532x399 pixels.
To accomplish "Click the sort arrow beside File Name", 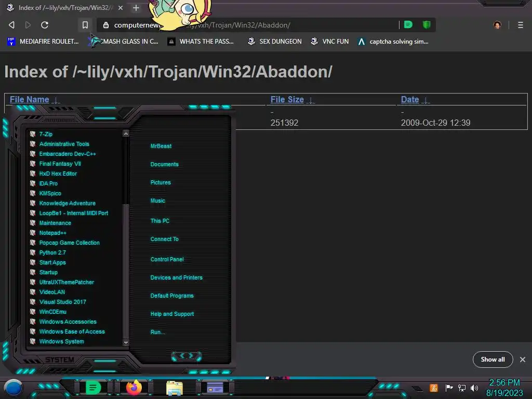I will point(56,100).
